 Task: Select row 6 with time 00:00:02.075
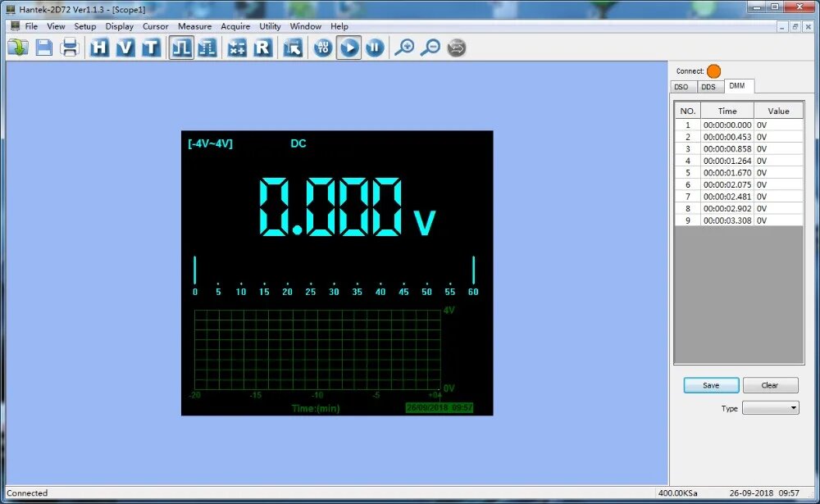[x=739, y=184]
